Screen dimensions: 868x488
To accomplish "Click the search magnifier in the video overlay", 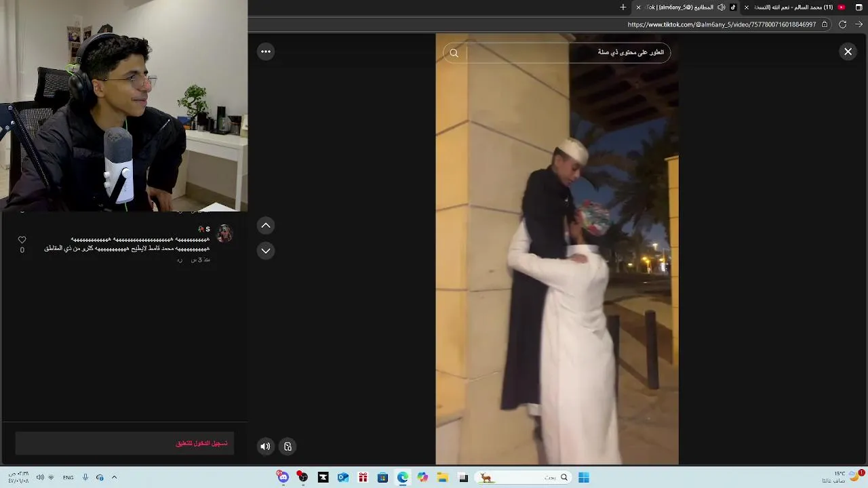I will (454, 53).
